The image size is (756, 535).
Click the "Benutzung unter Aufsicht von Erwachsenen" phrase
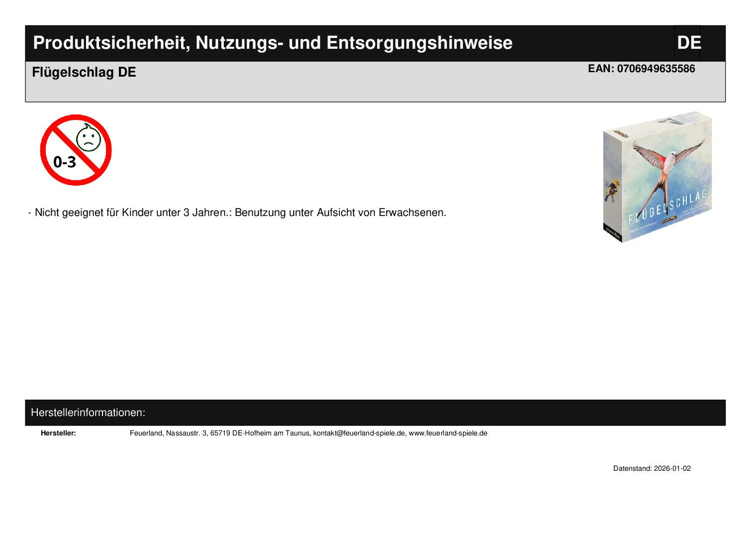tap(340, 213)
